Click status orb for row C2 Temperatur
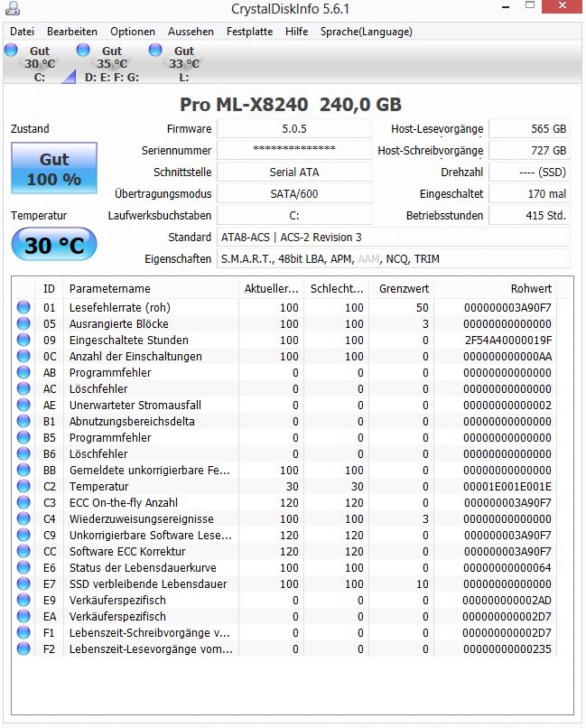Viewport: 586px width, 728px height. coord(23,486)
